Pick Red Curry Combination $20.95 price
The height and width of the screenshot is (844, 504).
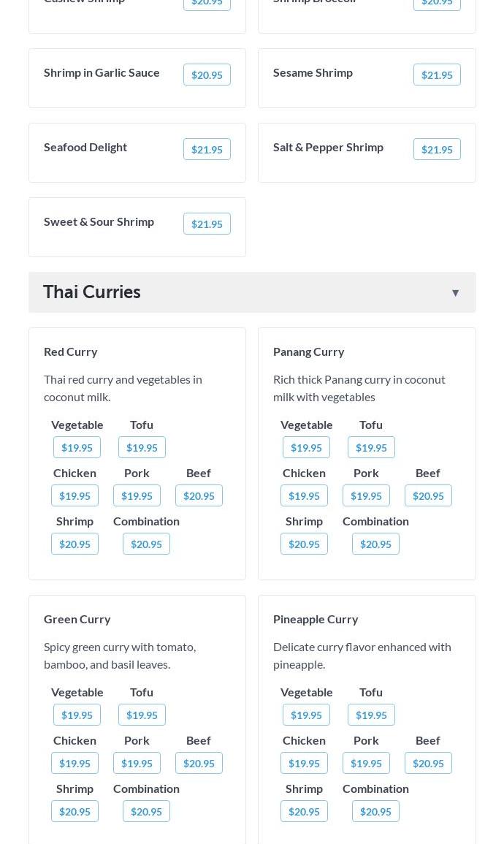point(146,544)
